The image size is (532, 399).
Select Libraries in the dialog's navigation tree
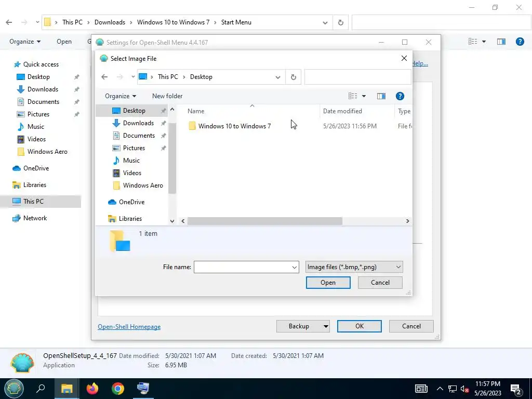pyautogui.click(x=131, y=219)
